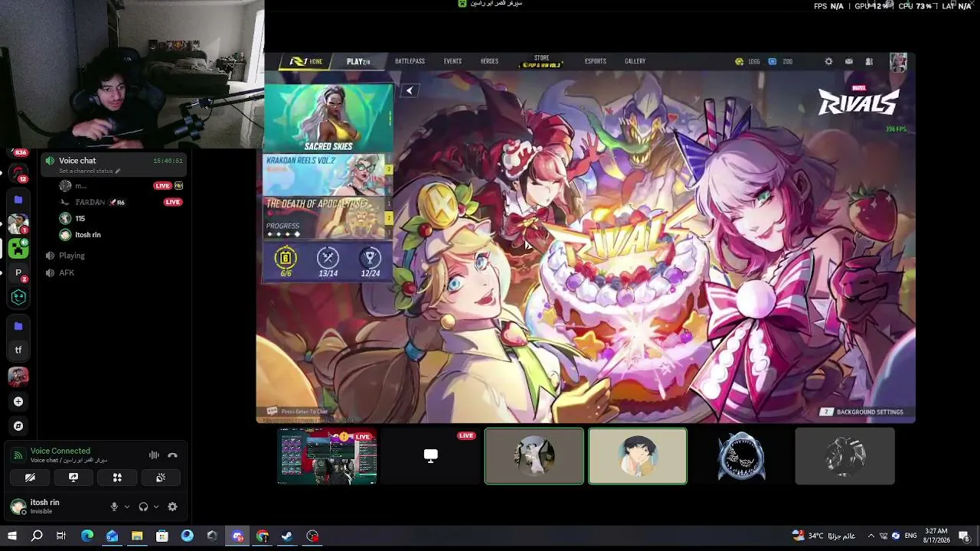Click the 200 blue currency balance
The width and height of the screenshot is (980, 551).
pyautogui.click(x=781, y=61)
